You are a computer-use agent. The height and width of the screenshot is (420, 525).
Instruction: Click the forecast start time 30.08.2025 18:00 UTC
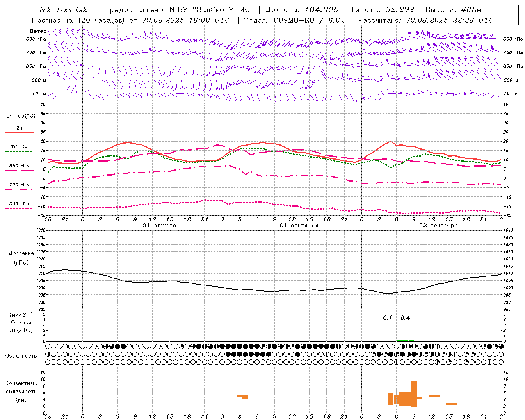click(185, 20)
